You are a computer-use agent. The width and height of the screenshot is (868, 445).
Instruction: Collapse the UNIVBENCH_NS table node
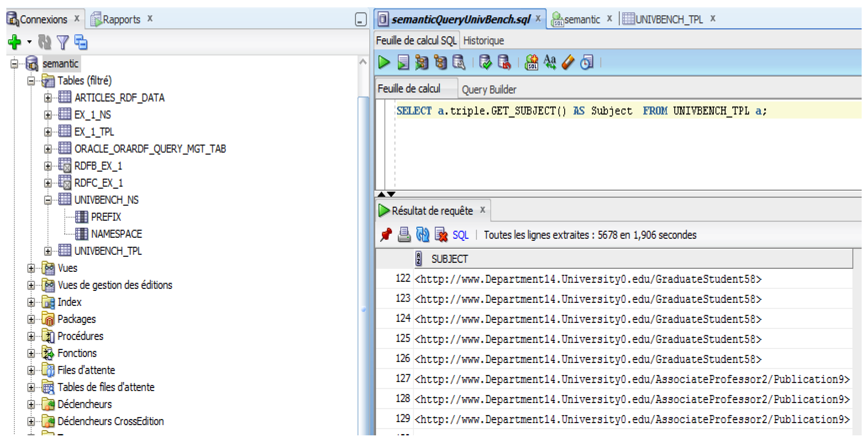48,200
